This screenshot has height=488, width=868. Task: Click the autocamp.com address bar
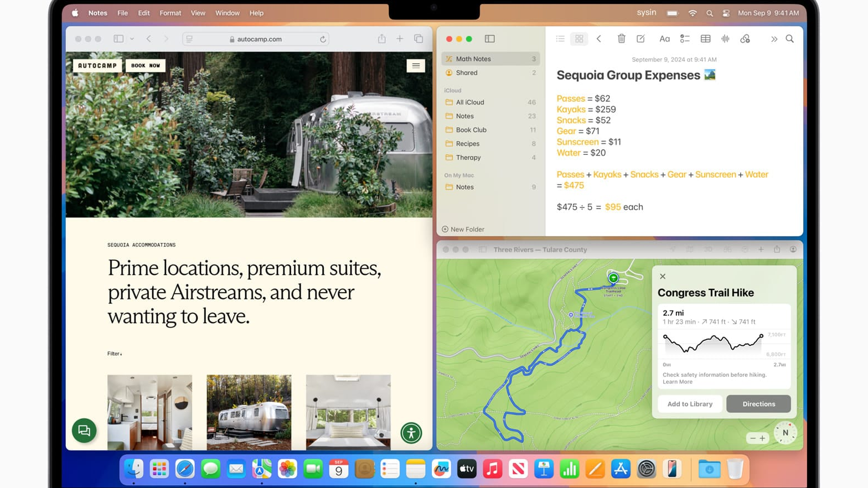pos(256,39)
